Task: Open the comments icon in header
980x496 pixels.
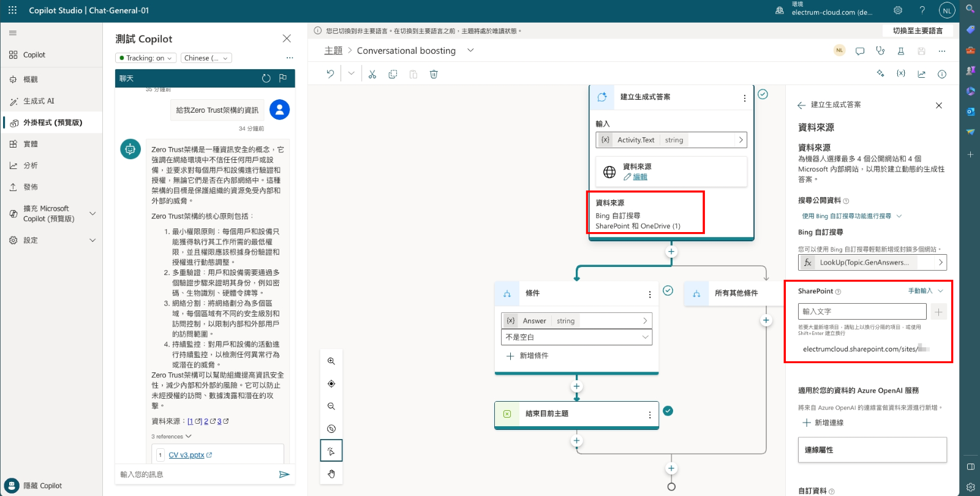Action: click(860, 51)
